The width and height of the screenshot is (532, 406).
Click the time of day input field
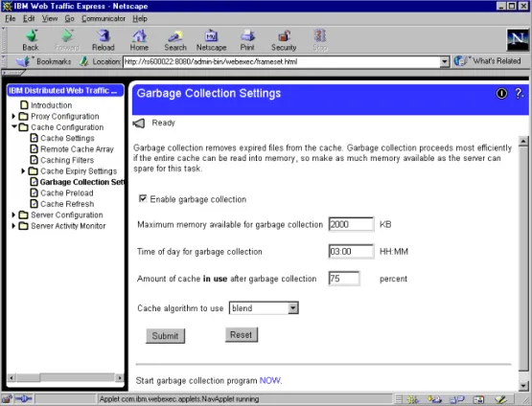click(x=351, y=252)
